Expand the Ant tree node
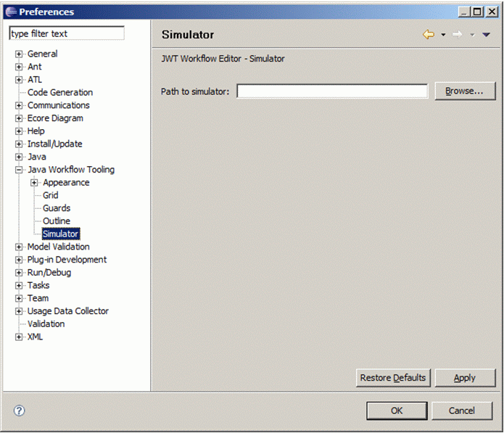This screenshot has width=504, height=433. click(19, 67)
